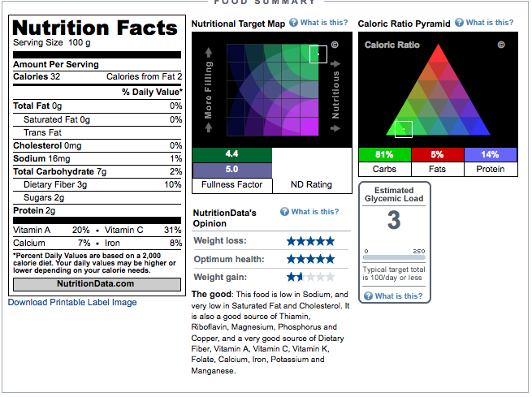Click the 'Serving Size 100 g' line
The image size is (532, 397).
click(51, 43)
